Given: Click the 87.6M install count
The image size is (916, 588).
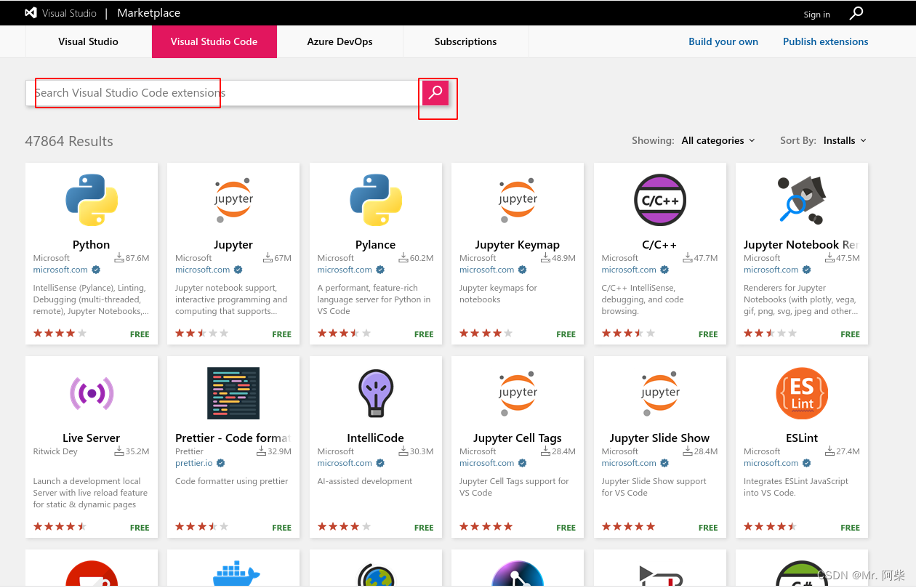Looking at the screenshot, I should [137, 258].
